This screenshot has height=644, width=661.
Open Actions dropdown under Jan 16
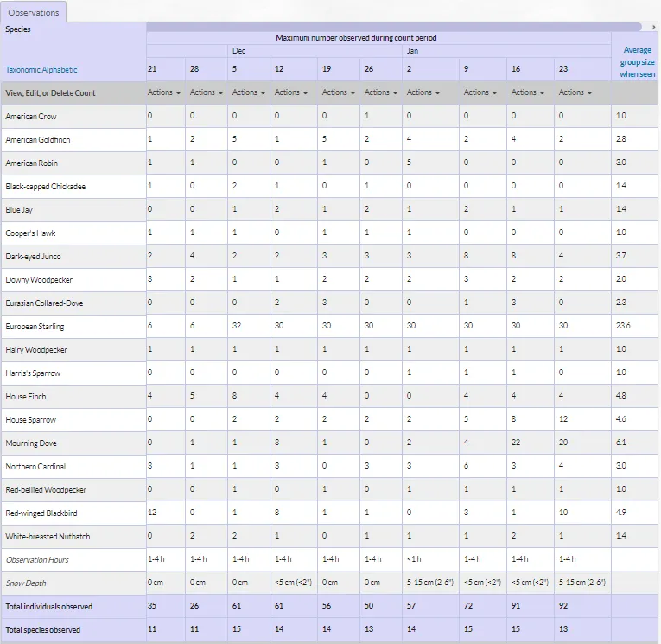[528, 92]
